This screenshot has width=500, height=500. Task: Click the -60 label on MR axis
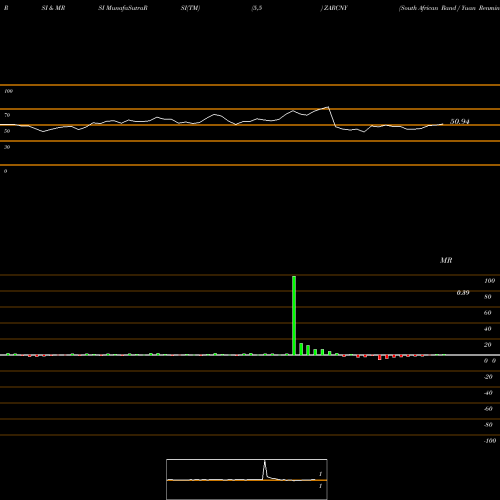[x=488, y=409]
